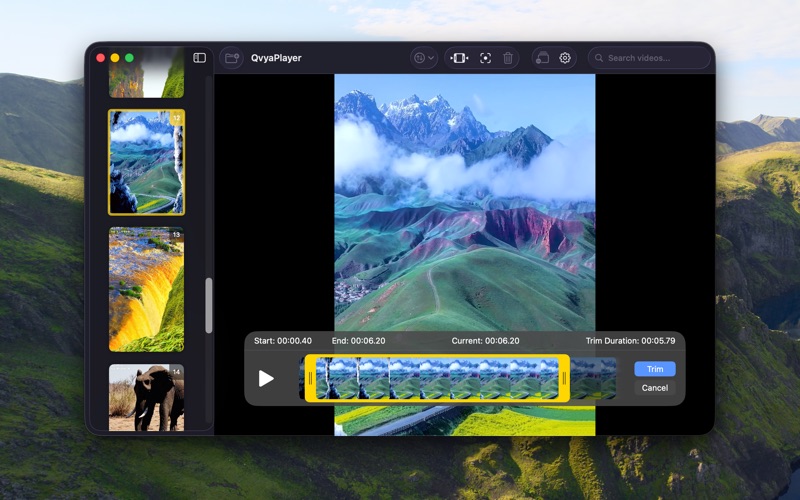Click the End: 00:06.20 label

tap(358, 341)
